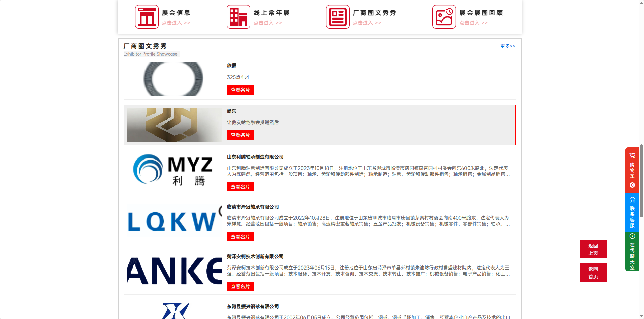Click the MYZ 利腾 logo thumbnail
644x319 pixels.
click(174, 170)
